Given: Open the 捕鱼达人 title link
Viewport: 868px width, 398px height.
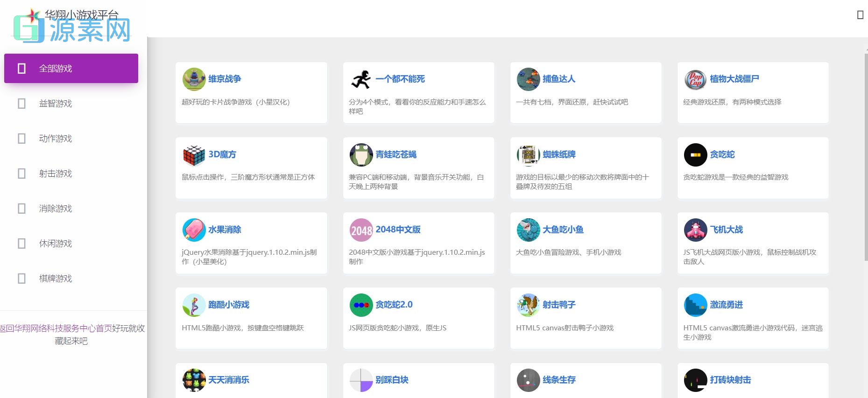Looking at the screenshot, I should point(559,79).
